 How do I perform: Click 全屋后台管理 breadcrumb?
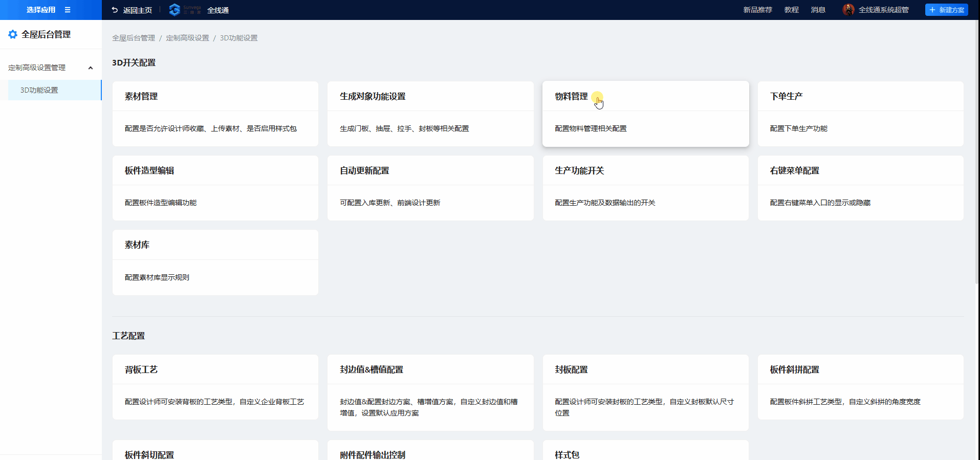tap(134, 38)
